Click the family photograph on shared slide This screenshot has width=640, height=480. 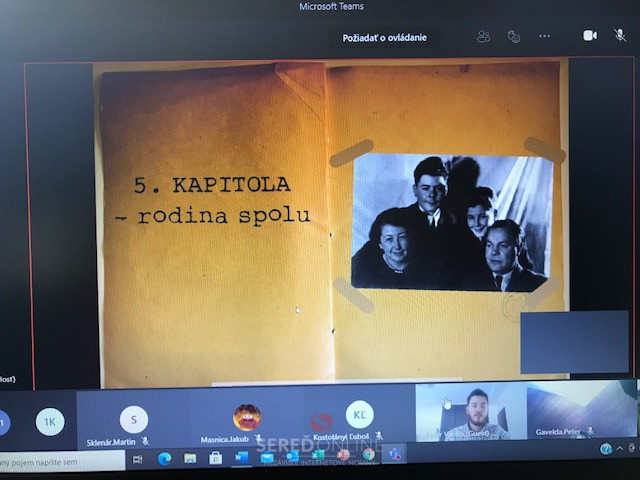451,223
